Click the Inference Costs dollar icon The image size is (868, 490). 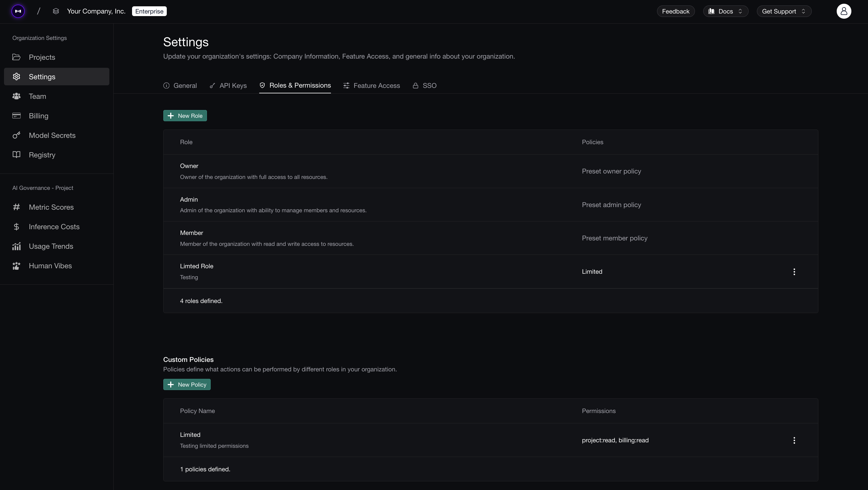click(x=16, y=227)
